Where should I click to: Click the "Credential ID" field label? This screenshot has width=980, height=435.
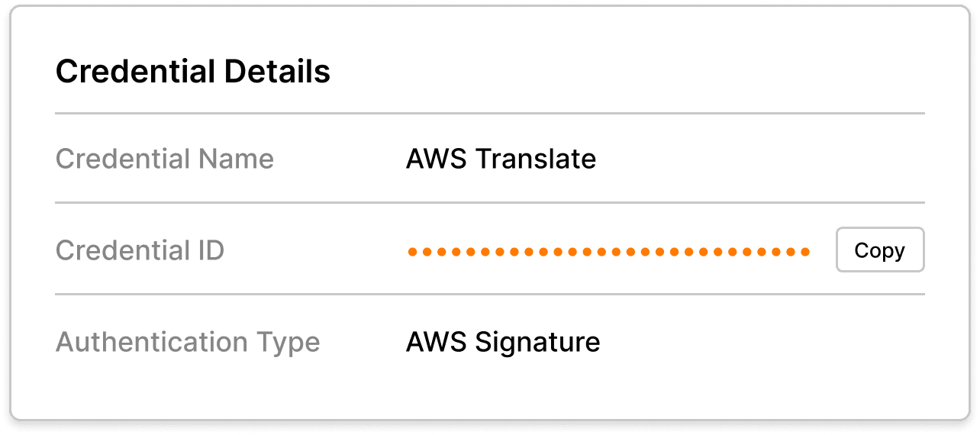pyautogui.click(x=140, y=250)
